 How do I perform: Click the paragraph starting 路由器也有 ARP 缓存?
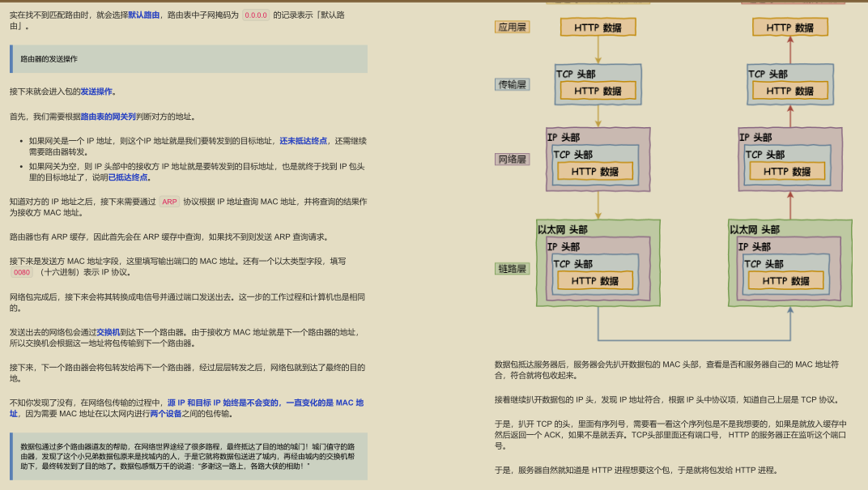[x=171, y=237]
